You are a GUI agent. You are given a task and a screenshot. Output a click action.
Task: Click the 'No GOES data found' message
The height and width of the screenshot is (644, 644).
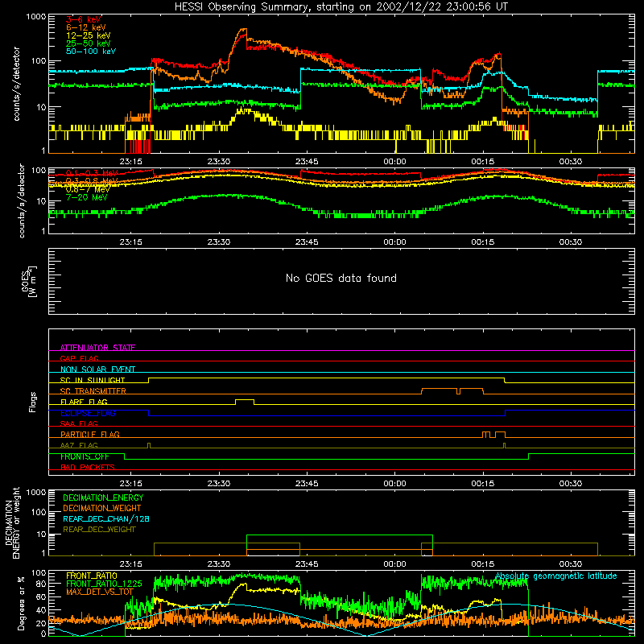click(x=341, y=278)
